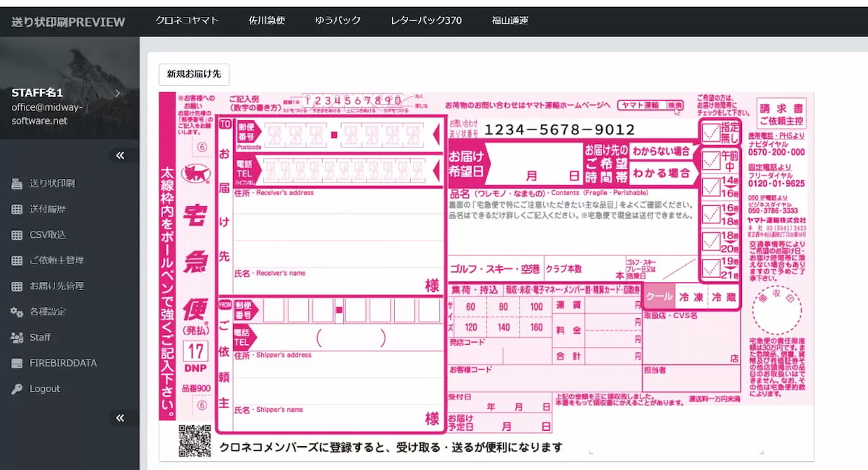868x470 pixels.
Task: Go to お届け先管理
Action: click(57, 286)
